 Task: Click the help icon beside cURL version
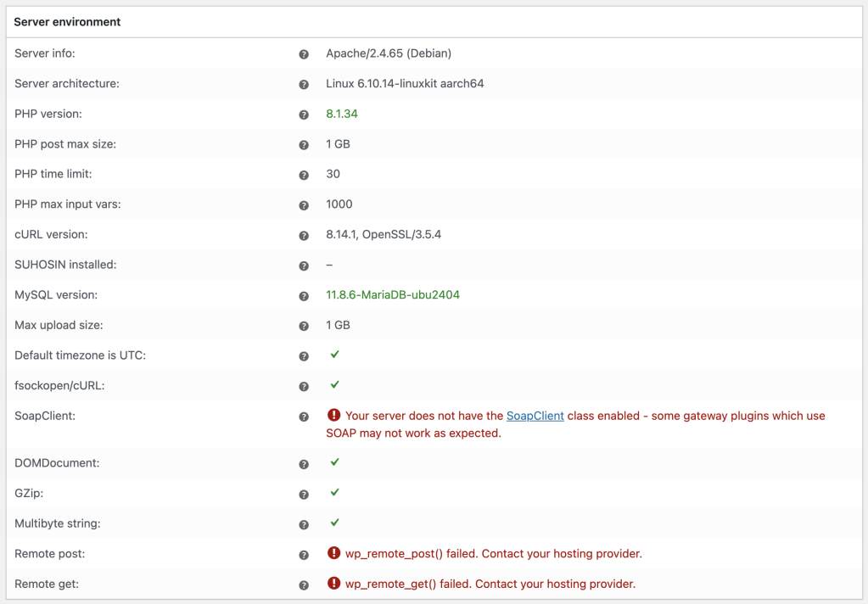(304, 235)
